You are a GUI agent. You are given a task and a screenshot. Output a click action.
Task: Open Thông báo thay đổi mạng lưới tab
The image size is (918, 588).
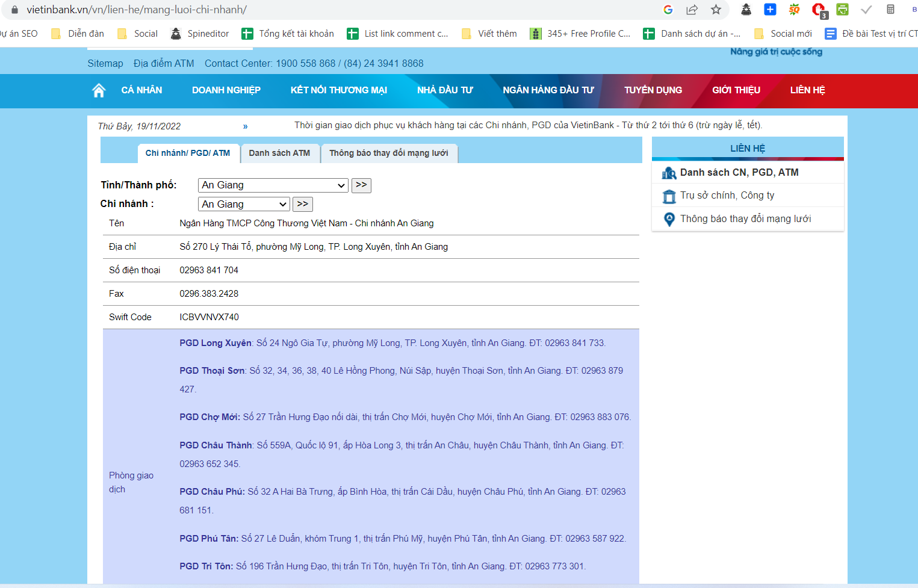pyautogui.click(x=389, y=153)
